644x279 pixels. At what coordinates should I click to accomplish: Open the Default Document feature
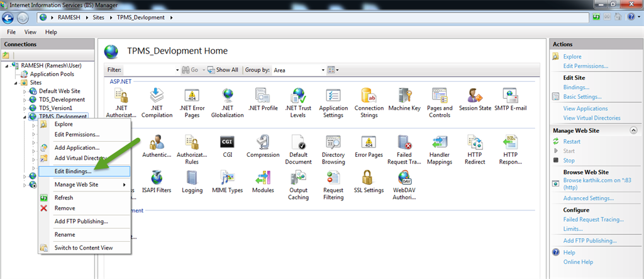point(298,150)
